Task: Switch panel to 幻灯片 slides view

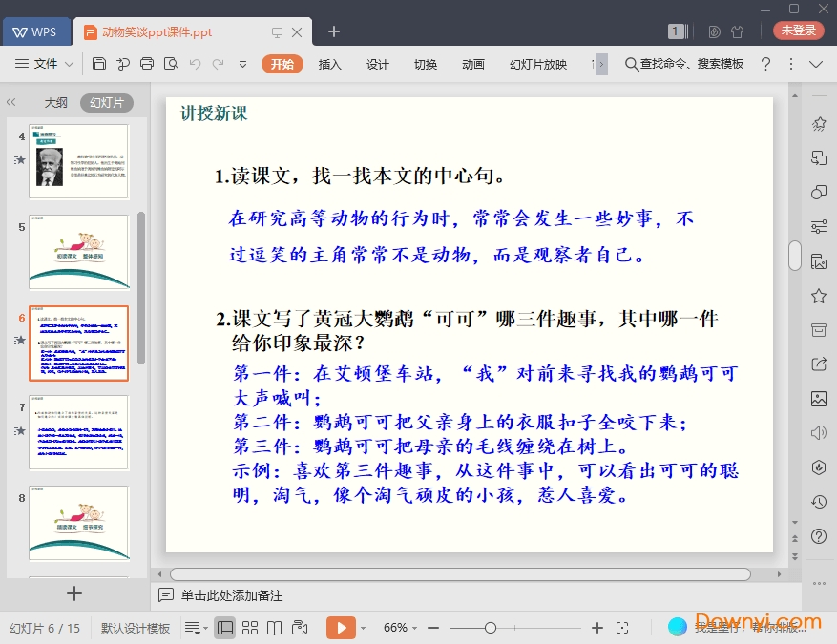Action: click(x=106, y=103)
